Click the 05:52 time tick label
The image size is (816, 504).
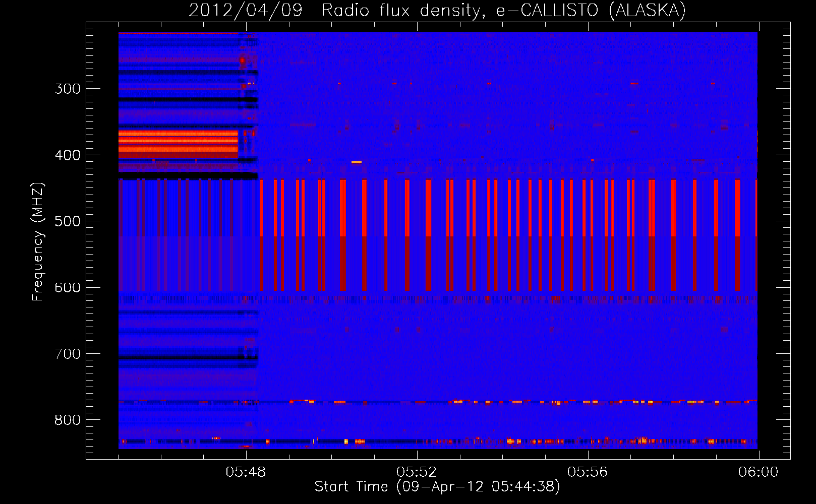(x=417, y=472)
